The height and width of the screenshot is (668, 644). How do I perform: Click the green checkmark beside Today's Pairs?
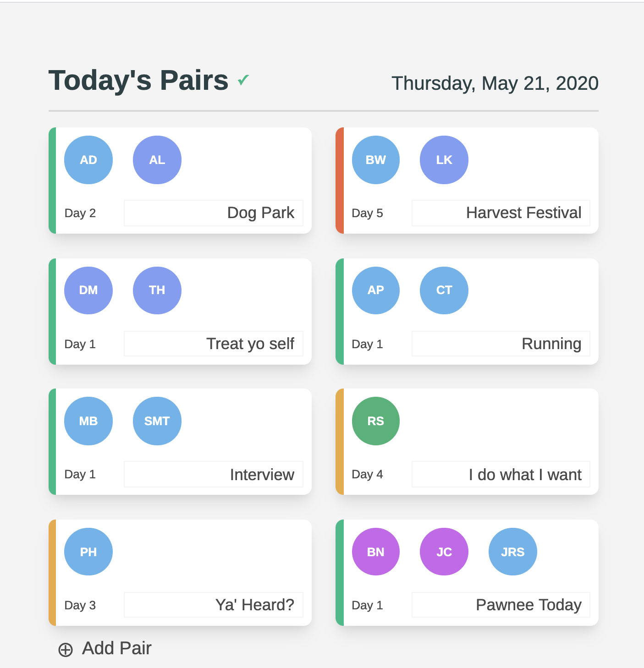point(243,81)
